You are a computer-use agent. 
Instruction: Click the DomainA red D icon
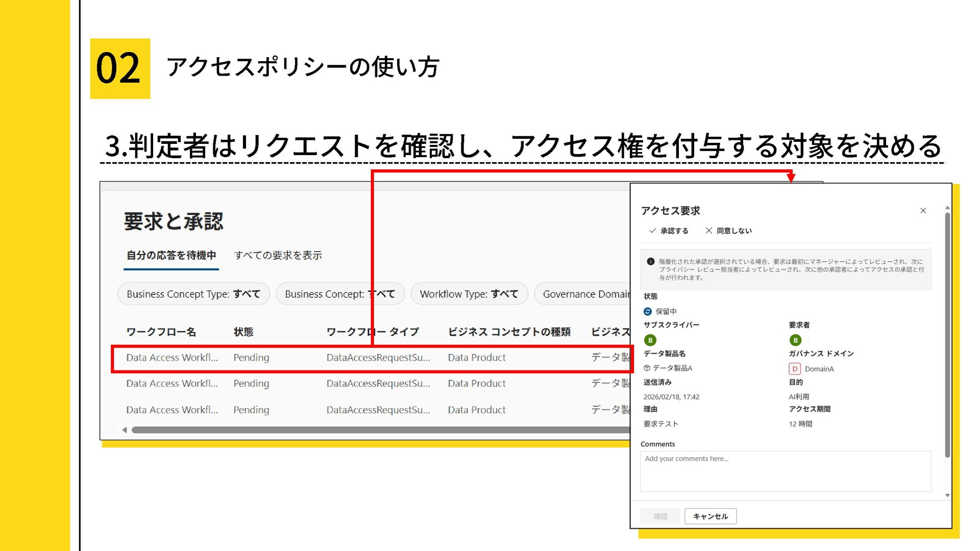point(795,368)
